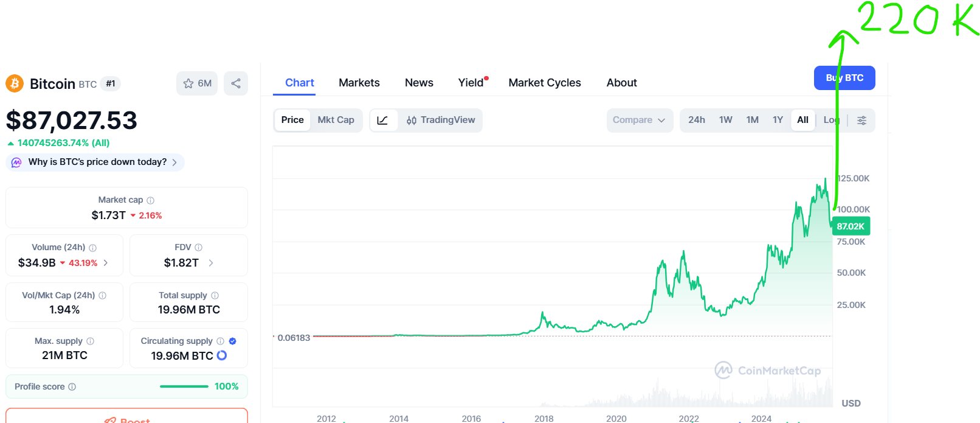This screenshot has width=980, height=423.
Task: Click Max. supply info icon
Action: pos(90,341)
